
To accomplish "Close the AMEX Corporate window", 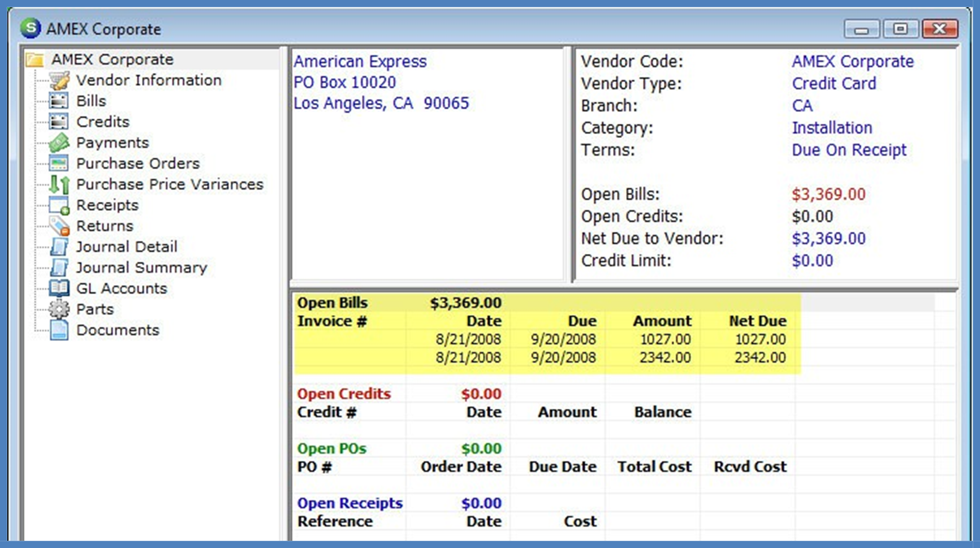I will pos(940,29).
